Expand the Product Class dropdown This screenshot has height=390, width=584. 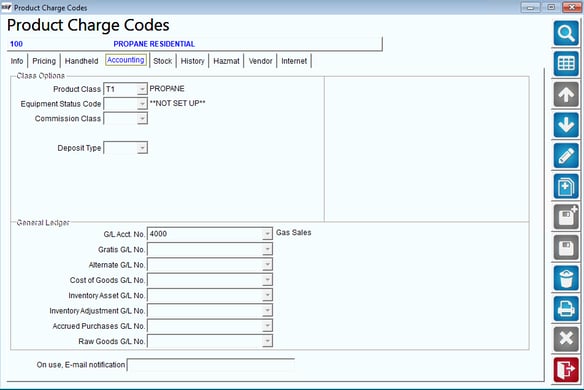coord(142,89)
